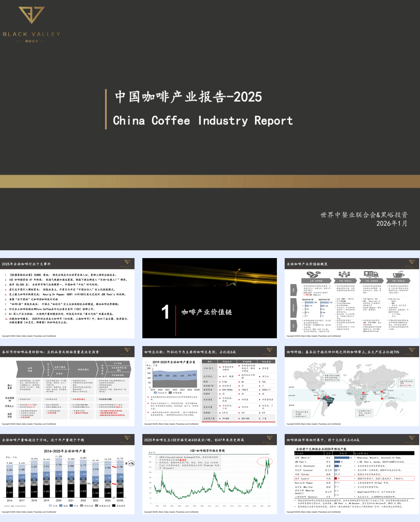Click the chart title ICE-咖啡期货价格走势图
This screenshot has width=420, height=522.
tap(207, 450)
